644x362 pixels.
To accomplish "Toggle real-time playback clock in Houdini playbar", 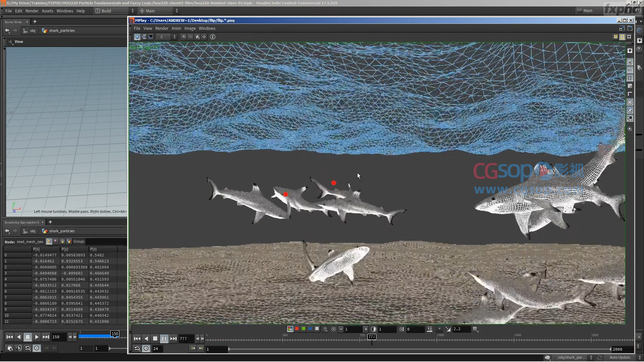I will pos(37,348).
